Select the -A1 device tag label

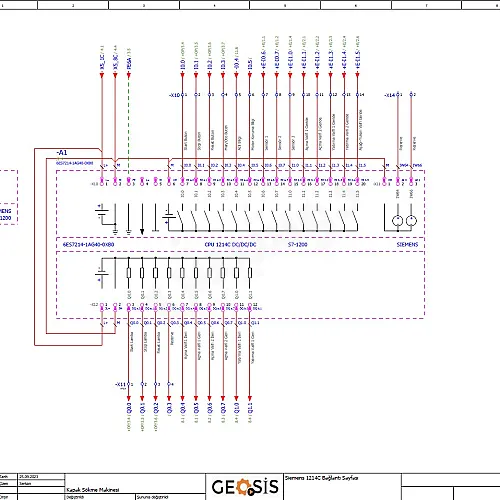pos(62,153)
